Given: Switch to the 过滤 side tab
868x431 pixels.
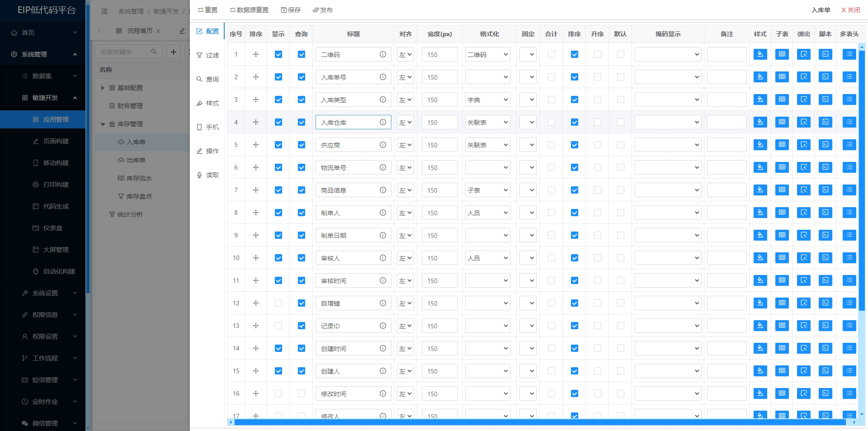Looking at the screenshot, I should click(x=208, y=55).
